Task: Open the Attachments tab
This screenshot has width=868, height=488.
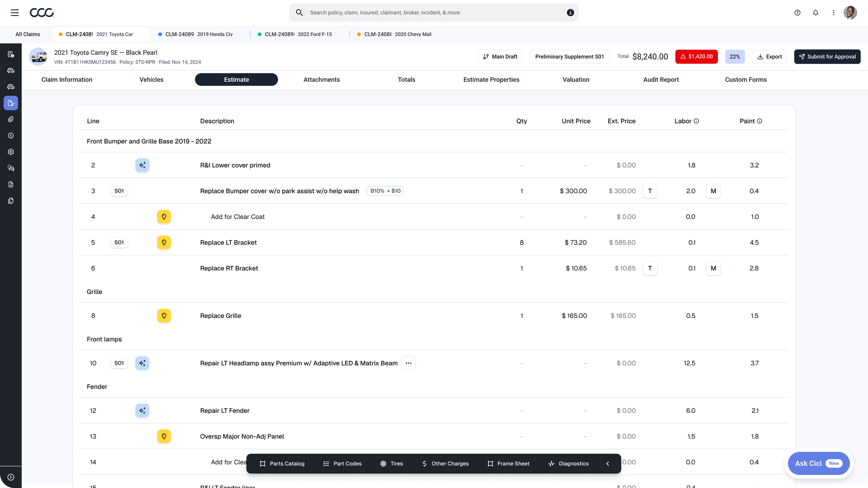Action: tap(322, 79)
